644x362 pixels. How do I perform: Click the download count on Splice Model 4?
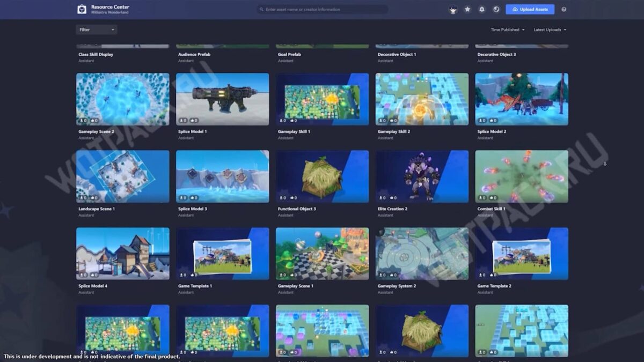coord(83,275)
